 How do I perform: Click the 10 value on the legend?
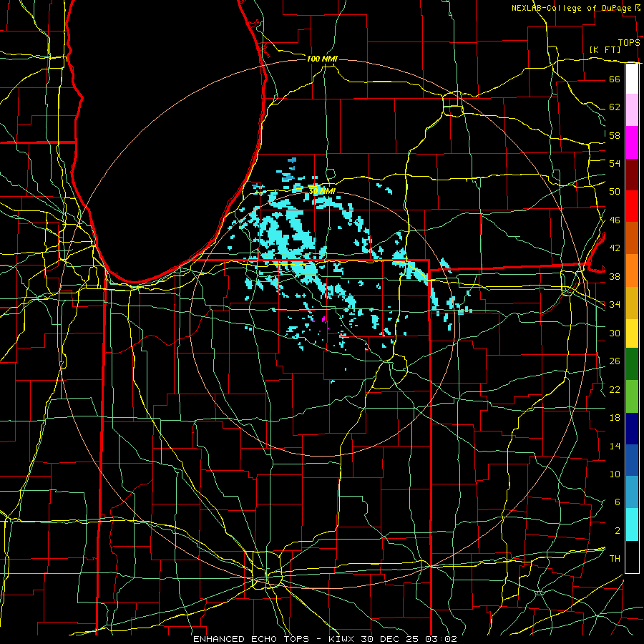(615, 474)
